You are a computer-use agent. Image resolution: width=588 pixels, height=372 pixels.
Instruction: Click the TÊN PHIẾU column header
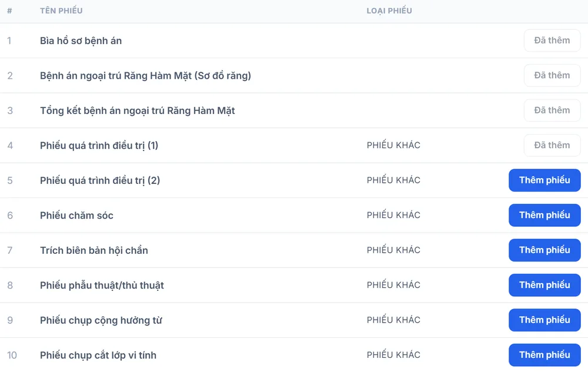[61, 11]
